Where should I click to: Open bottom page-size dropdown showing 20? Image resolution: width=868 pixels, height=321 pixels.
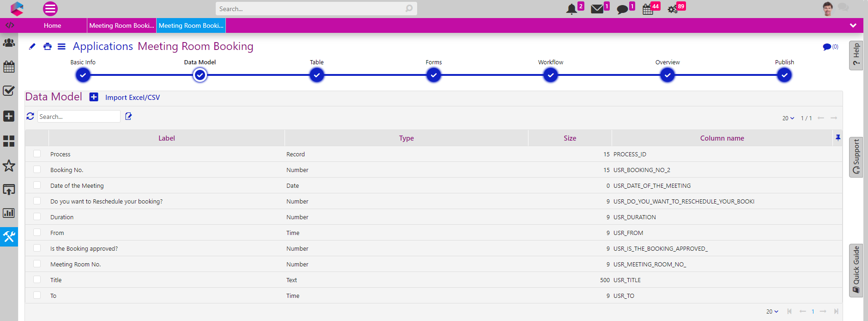coord(772,312)
